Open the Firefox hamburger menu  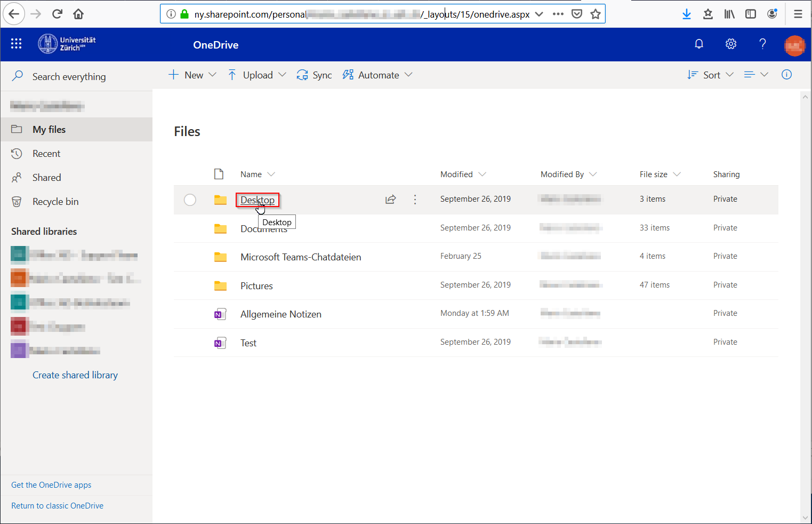[x=798, y=14]
